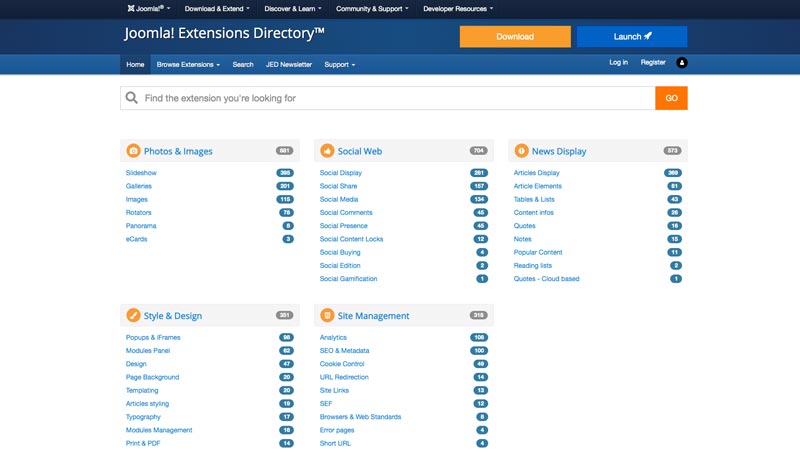Click the Social Web thumbs-up icon
Image resolution: width=800 pixels, height=453 pixels.
[327, 151]
